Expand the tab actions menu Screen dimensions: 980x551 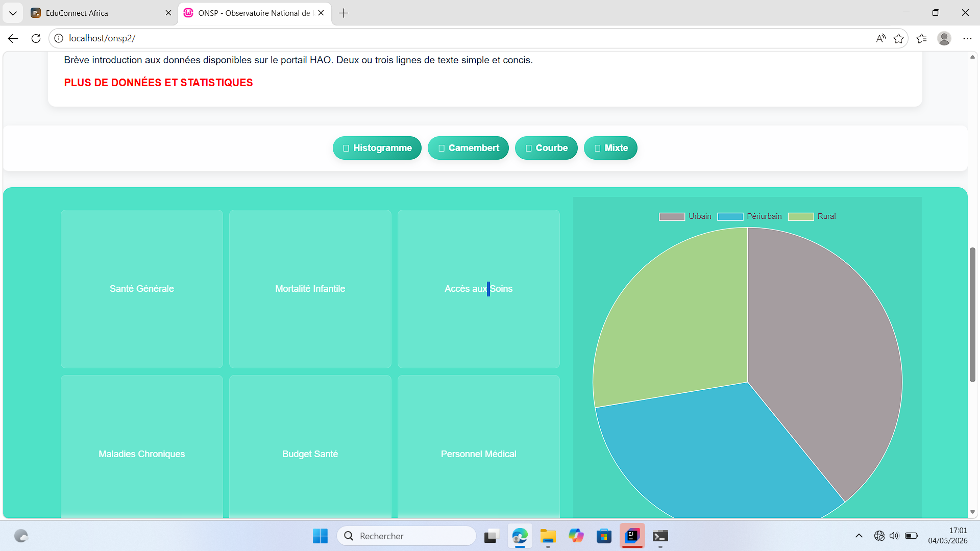tap(13, 13)
